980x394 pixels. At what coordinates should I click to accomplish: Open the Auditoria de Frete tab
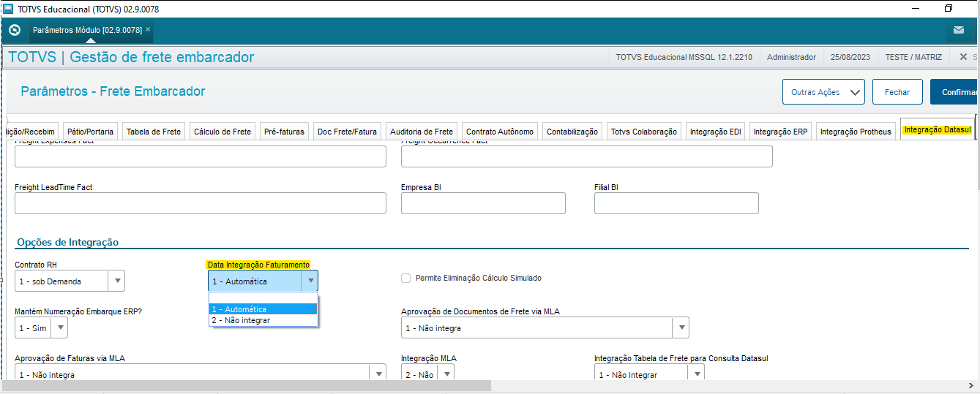tap(422, 132)
